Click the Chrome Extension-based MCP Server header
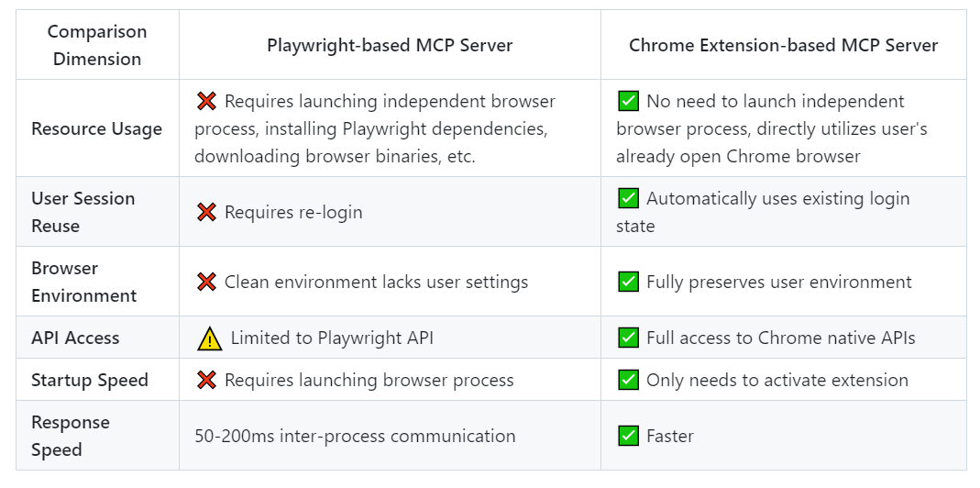This screenshot has width=980, height=488. 783,46
